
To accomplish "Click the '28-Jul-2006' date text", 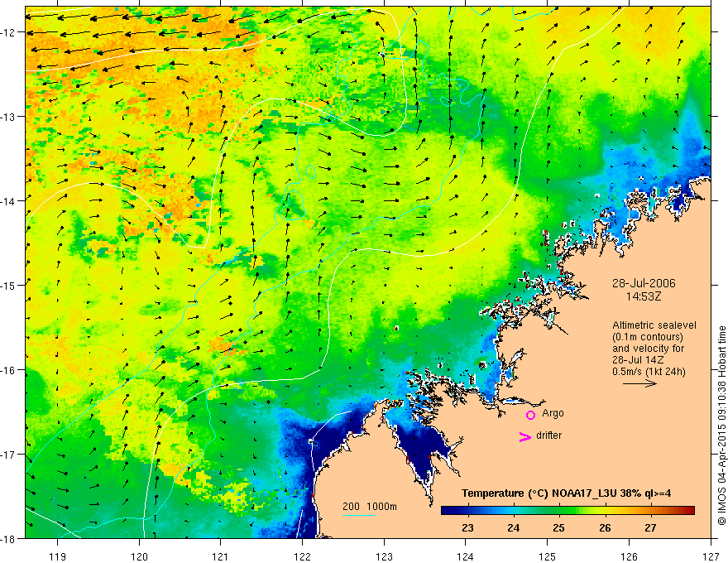I will tap(644, 283).
